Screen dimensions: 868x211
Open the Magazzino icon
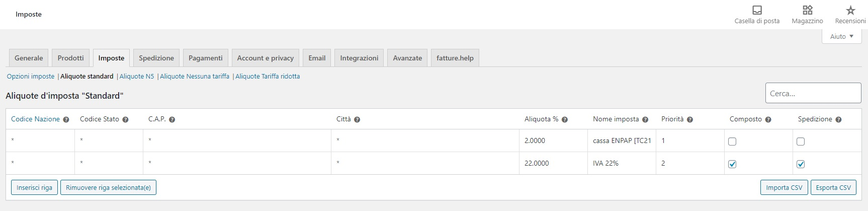[x=807, y=11]
